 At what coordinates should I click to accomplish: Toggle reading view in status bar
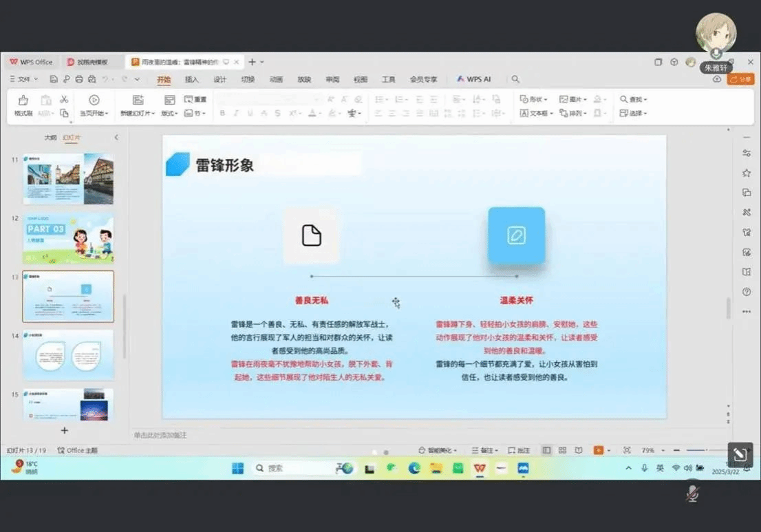579,450
